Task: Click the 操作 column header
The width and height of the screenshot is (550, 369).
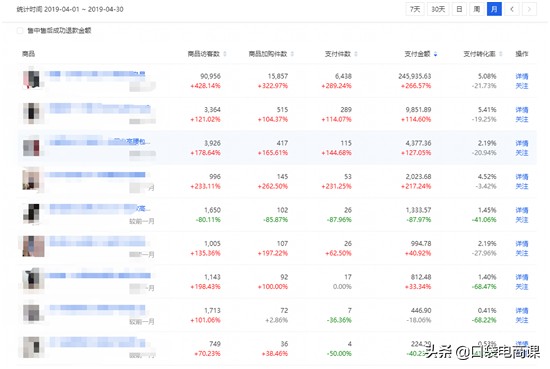Action: pyautogui.click(x=522, y=54)
